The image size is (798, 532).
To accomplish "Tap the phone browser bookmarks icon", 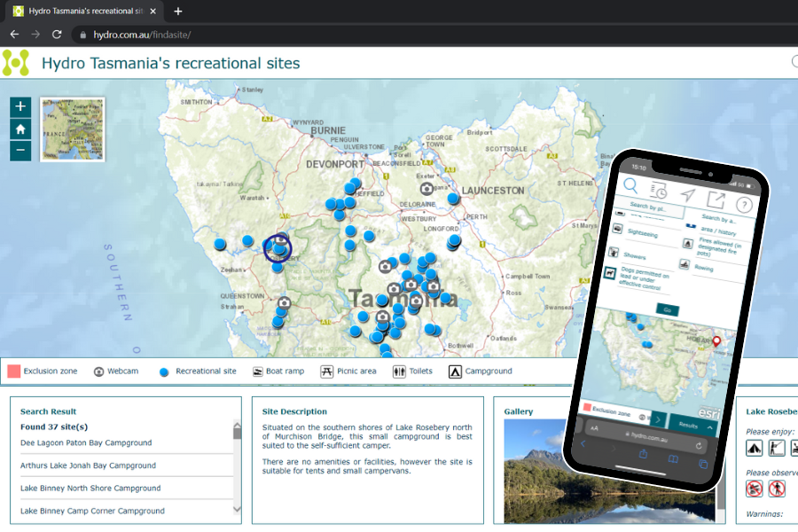I will [673, 458].
